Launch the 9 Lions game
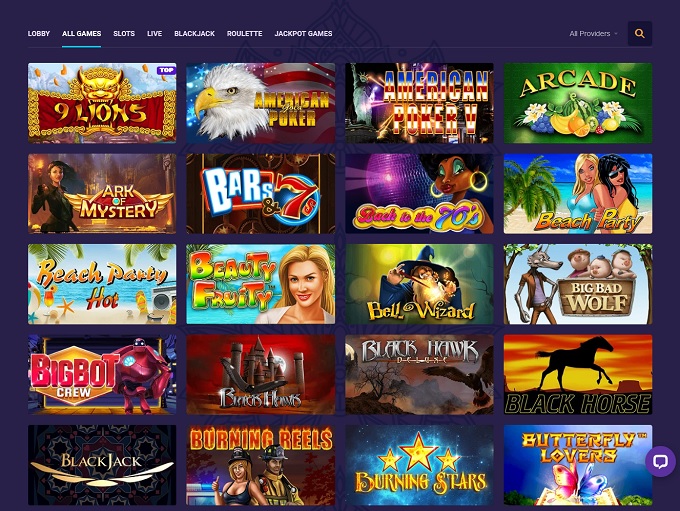The height and width of the screenshot is (511, 680). click(102, 103)
